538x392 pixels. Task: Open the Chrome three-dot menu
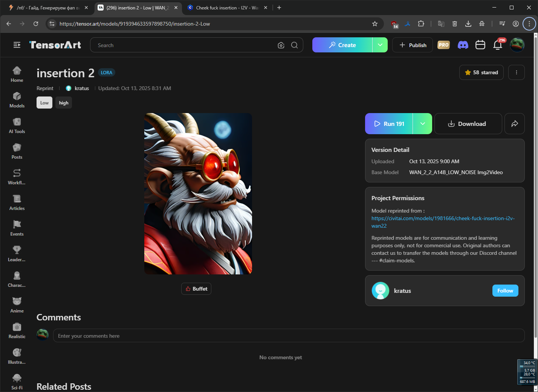(x=529, y=24)
